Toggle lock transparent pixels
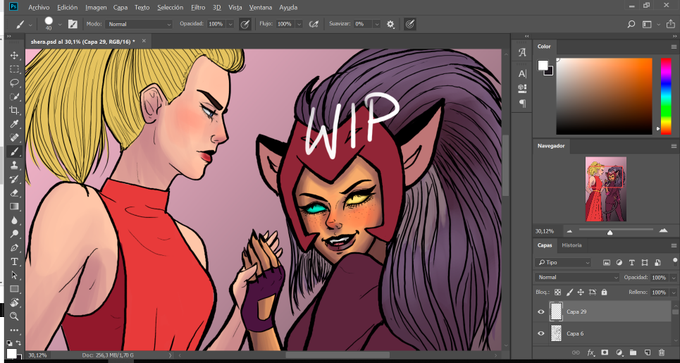Viewport: 680px width, 363px height. pyautogui.click(x=558, y=292)
